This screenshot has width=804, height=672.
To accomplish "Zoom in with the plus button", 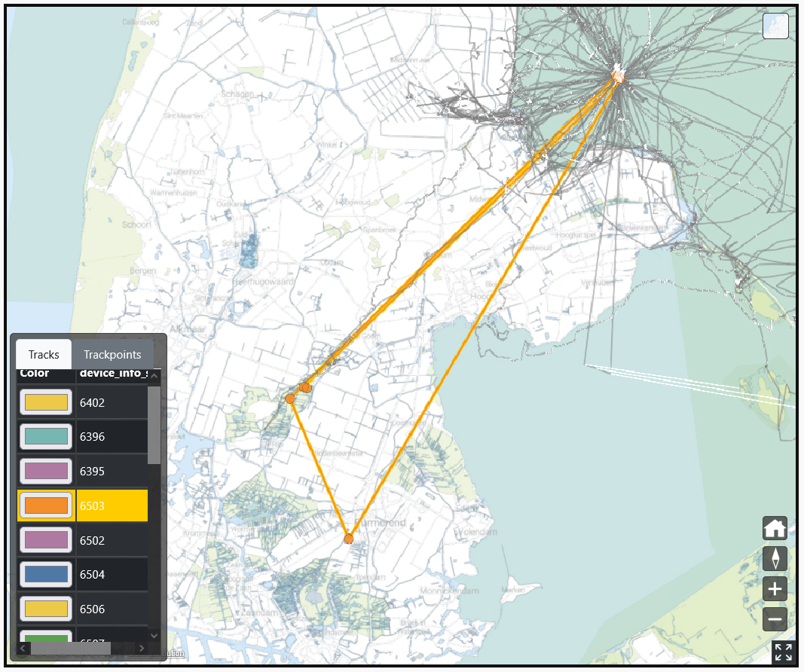I will coord(775,588).
